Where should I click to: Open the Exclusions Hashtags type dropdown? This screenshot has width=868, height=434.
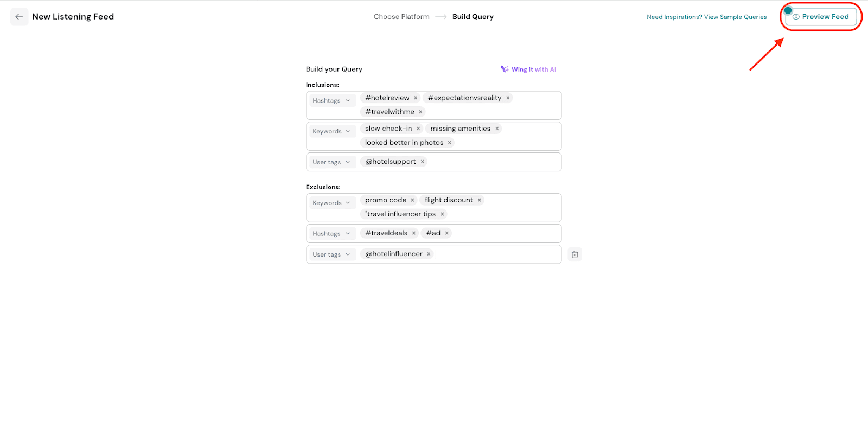click(331, 234)
